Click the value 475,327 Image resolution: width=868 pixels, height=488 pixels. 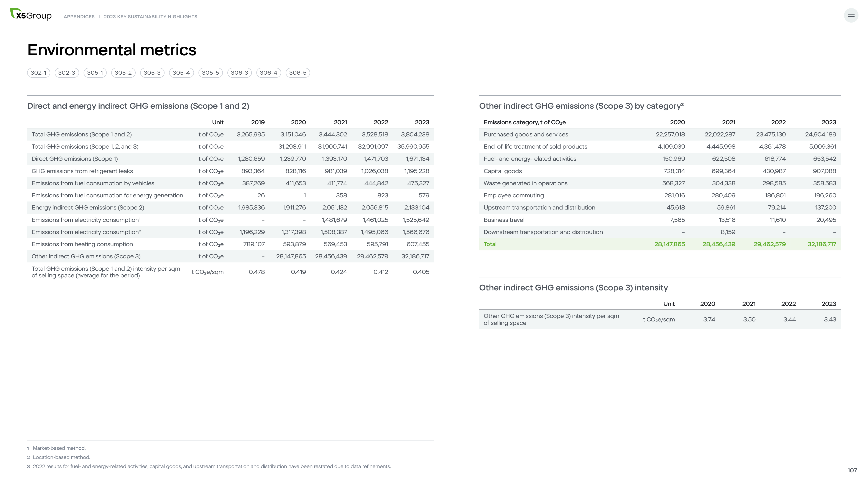[418, 183]
